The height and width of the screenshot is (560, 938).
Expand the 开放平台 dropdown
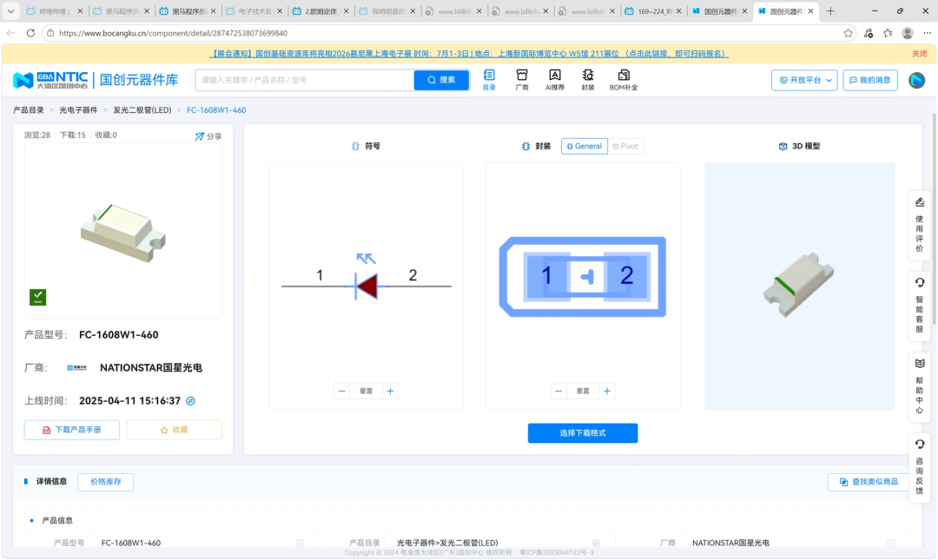[804, 80]
